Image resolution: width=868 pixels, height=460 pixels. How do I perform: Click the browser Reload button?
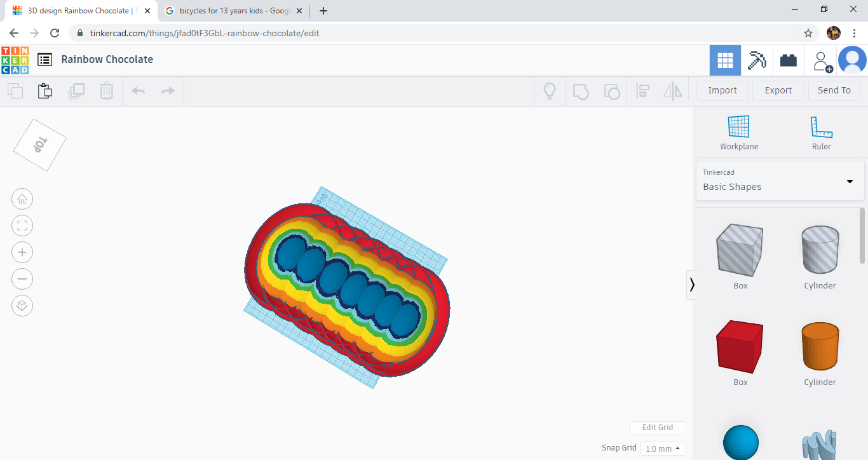click(55, 33)
